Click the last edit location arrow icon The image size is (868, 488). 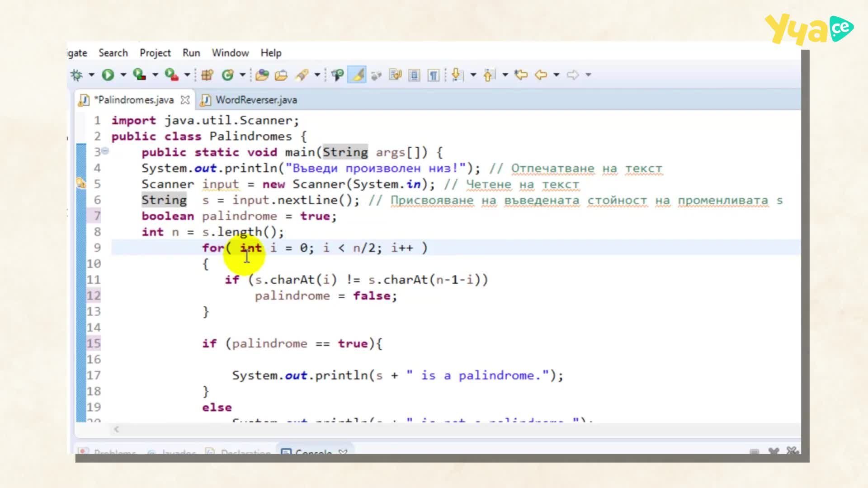[x=521, y=75]
